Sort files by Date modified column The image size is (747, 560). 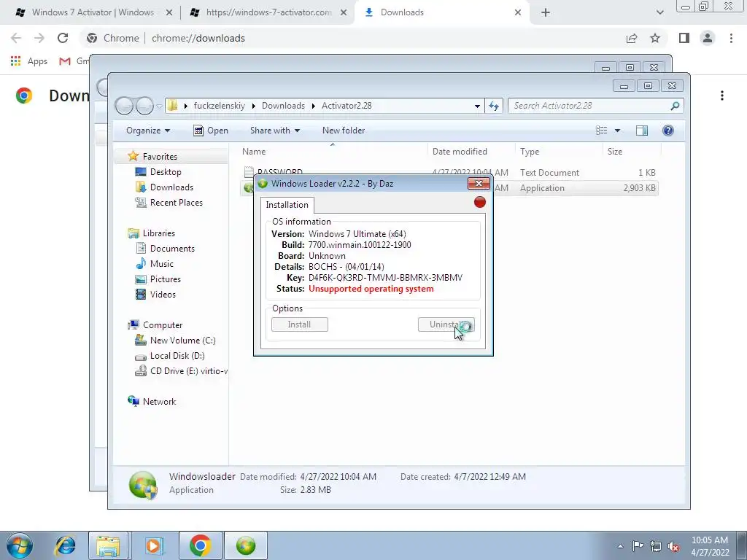pos(471,152)
